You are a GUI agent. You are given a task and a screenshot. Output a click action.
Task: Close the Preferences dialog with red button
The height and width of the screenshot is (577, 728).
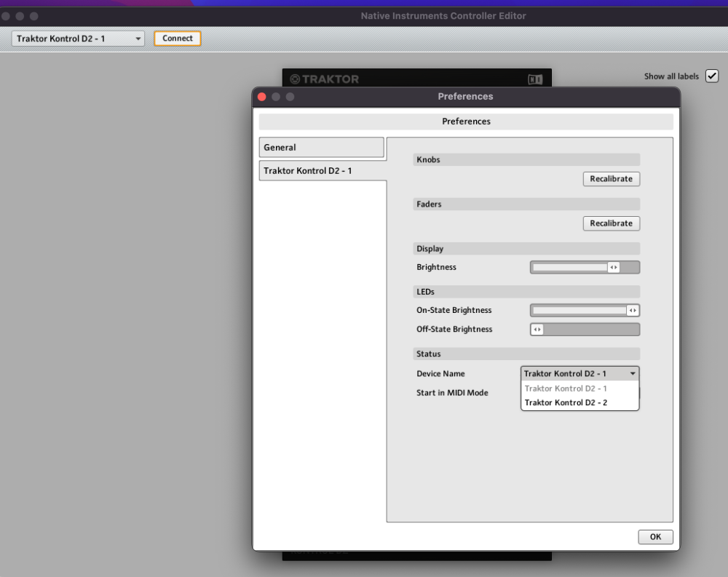(x=262, y=97)
